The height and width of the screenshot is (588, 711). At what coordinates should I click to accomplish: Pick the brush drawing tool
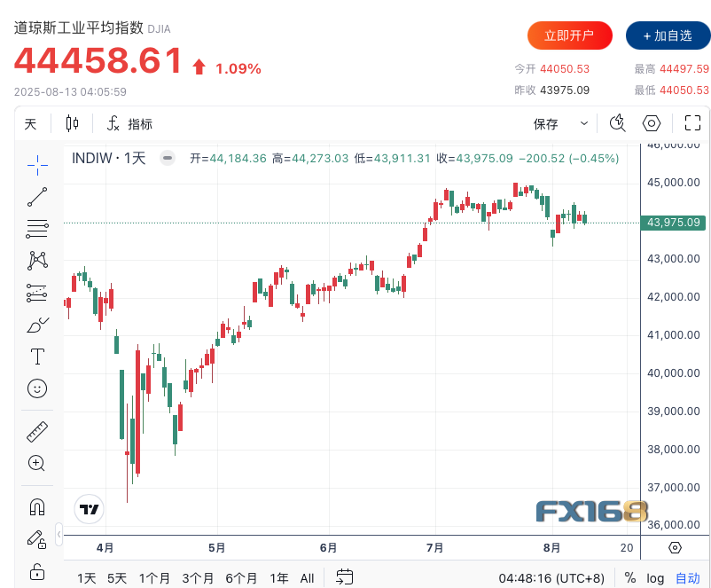tap(37, 325)
